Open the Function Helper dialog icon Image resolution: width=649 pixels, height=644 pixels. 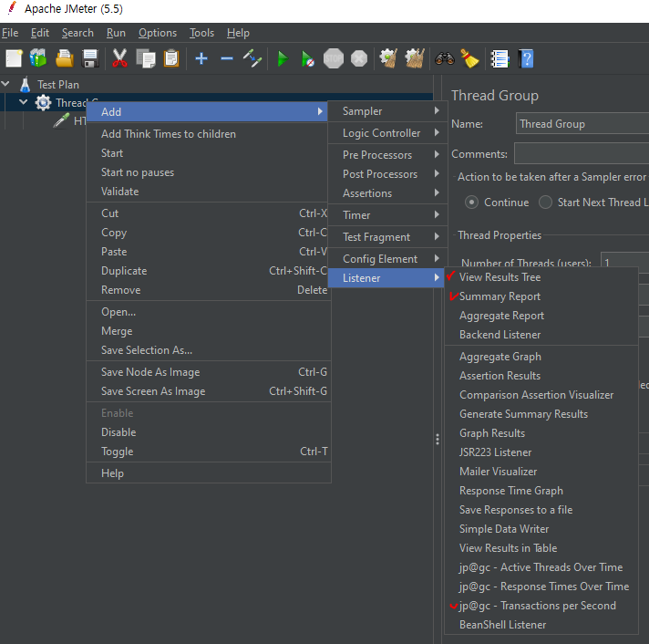click(x=500, y=58)
